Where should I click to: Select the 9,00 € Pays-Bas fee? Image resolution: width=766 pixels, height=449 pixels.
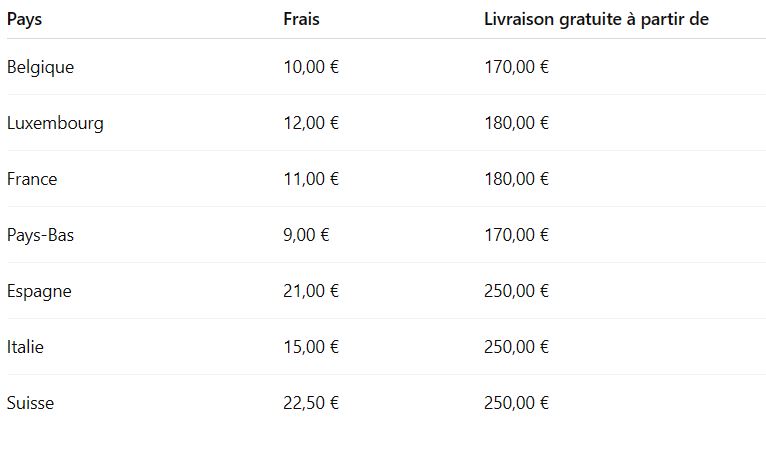pos(306,235)
